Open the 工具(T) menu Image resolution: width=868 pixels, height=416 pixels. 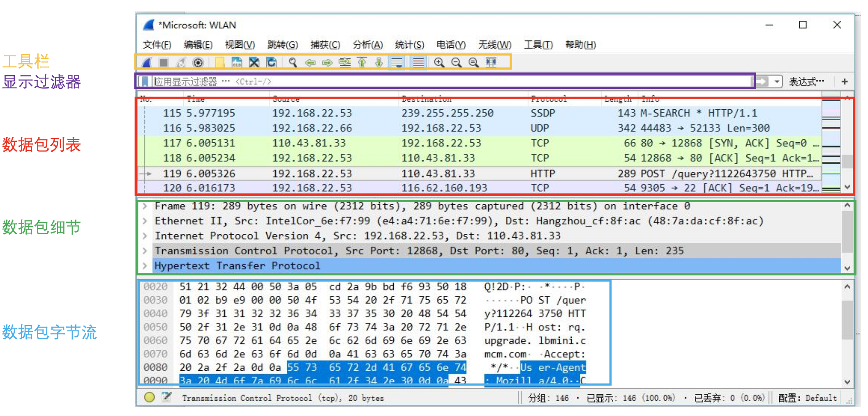[x=538, y=45]
